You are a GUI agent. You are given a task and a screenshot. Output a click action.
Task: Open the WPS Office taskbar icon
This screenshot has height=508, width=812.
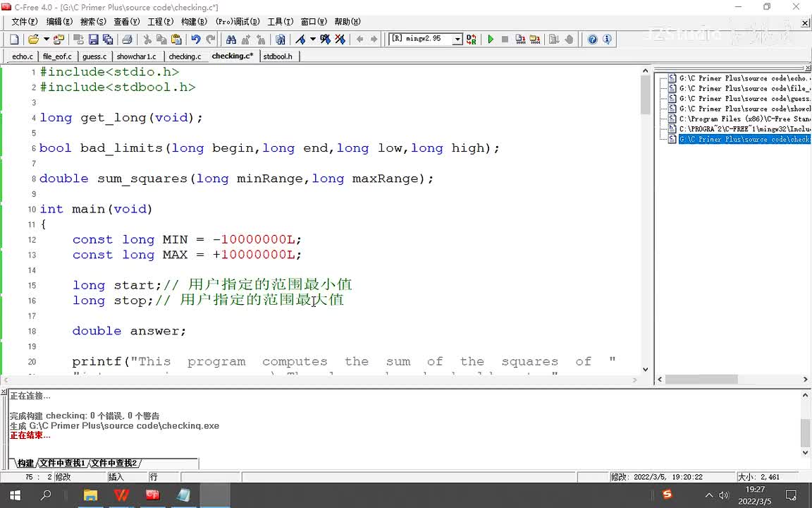122,495
